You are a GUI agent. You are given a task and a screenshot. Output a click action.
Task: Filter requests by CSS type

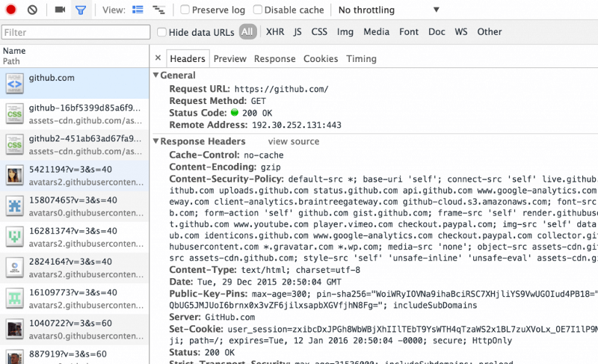[x=319, y=31]
